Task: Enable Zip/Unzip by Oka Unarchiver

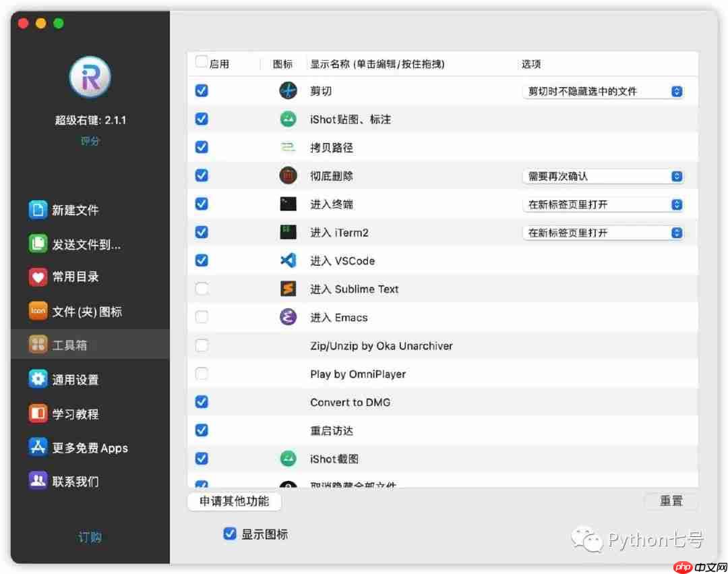Action: click(x=201, y=345)
